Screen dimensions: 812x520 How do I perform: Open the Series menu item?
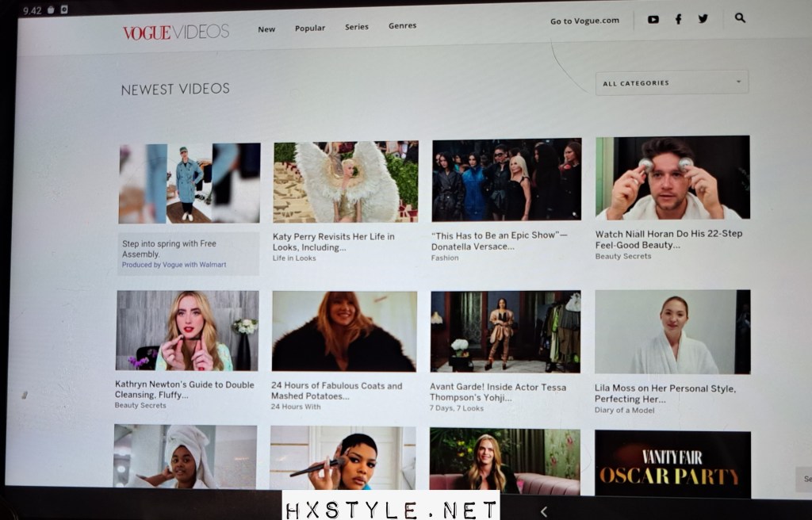(x=357, y=27)
